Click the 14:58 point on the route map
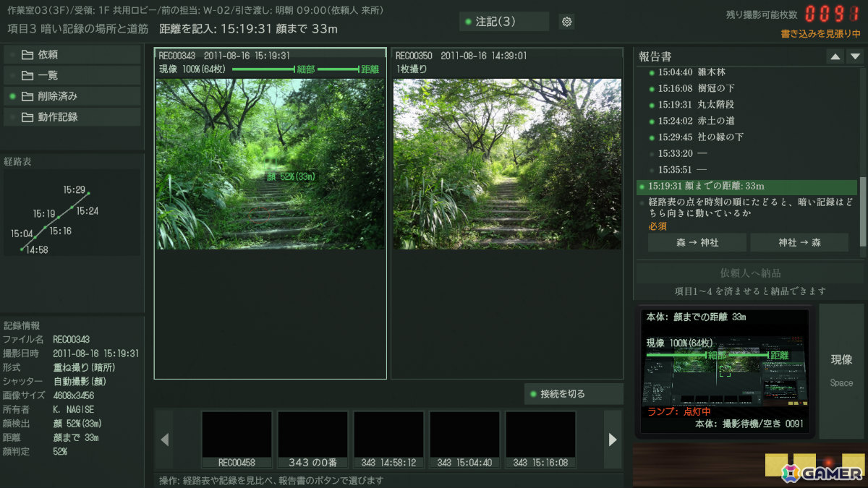 click(22, 249)
